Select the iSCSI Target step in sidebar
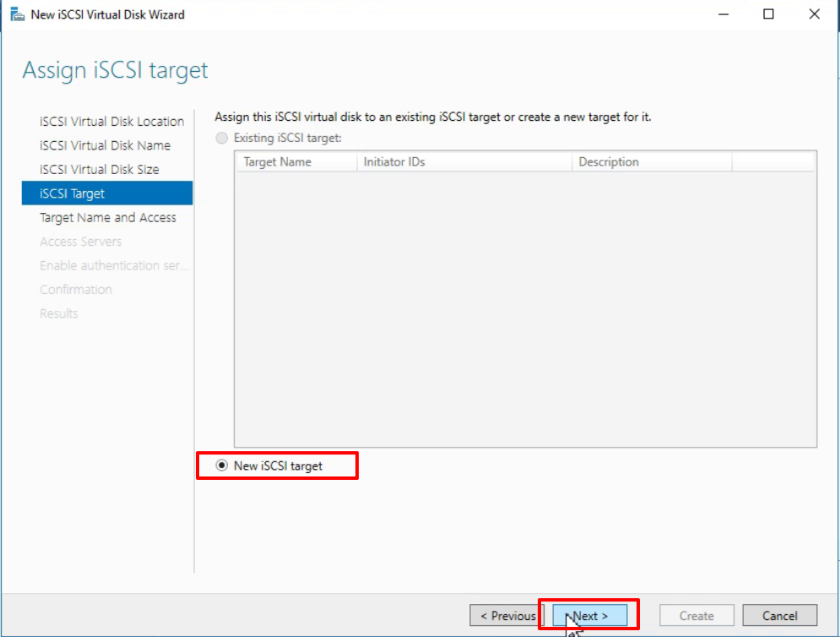This screenshot has width=840, height=637. [107, 193]
